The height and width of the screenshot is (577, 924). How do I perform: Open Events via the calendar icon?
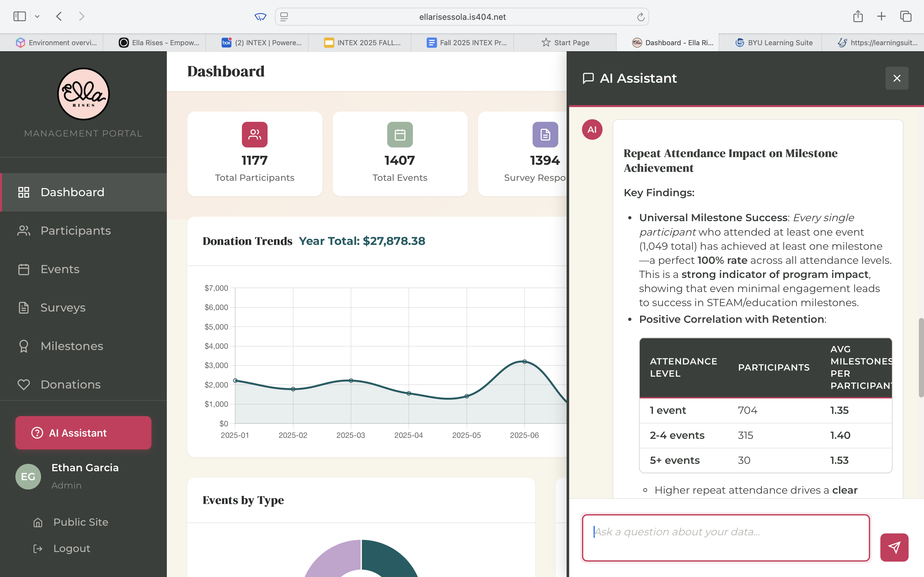[24, 269]
